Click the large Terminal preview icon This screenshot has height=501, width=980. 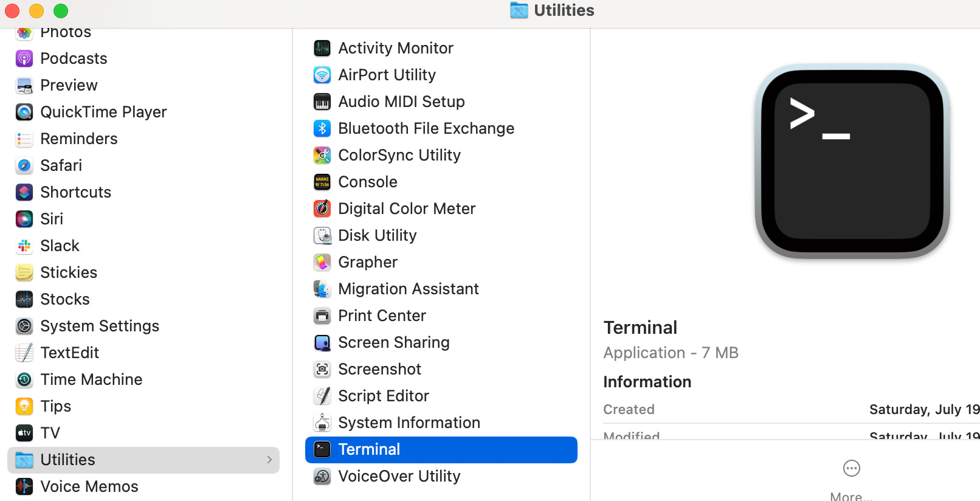tap(852, 161)
